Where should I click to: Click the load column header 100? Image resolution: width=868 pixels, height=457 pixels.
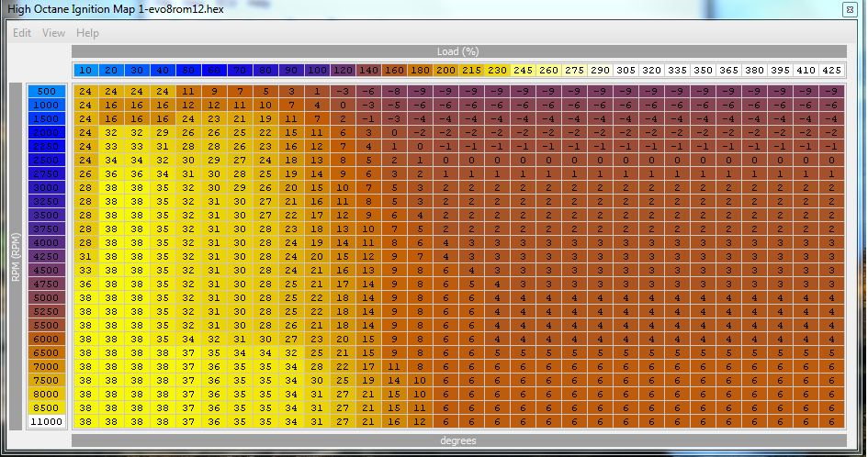pos(317,71)
